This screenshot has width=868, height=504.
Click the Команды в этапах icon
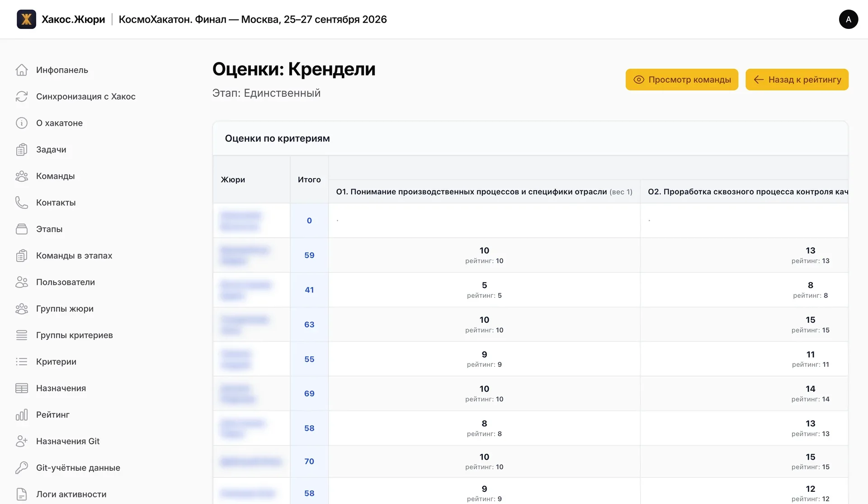click(x=22, y=255)
